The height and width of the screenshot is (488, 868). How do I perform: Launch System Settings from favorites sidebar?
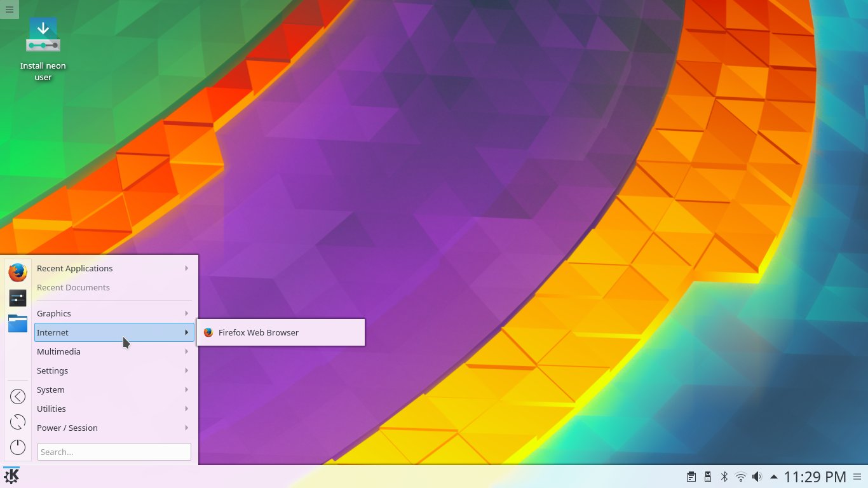(18, 298)
